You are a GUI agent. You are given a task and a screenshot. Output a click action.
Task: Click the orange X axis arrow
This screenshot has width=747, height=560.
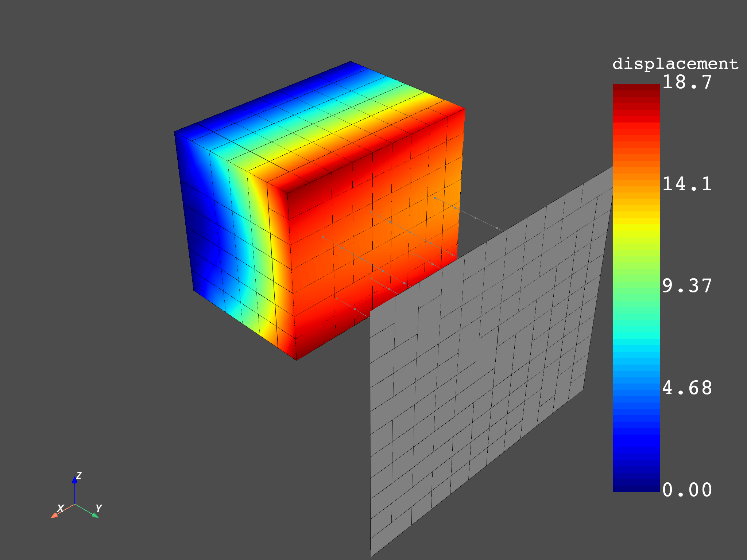(x=62, y=511)
